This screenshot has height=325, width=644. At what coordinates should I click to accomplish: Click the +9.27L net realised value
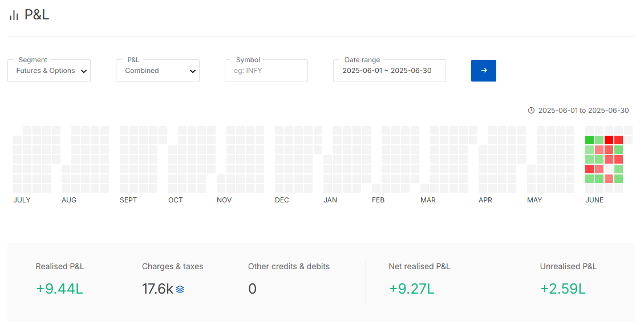[x=411, y=289]
